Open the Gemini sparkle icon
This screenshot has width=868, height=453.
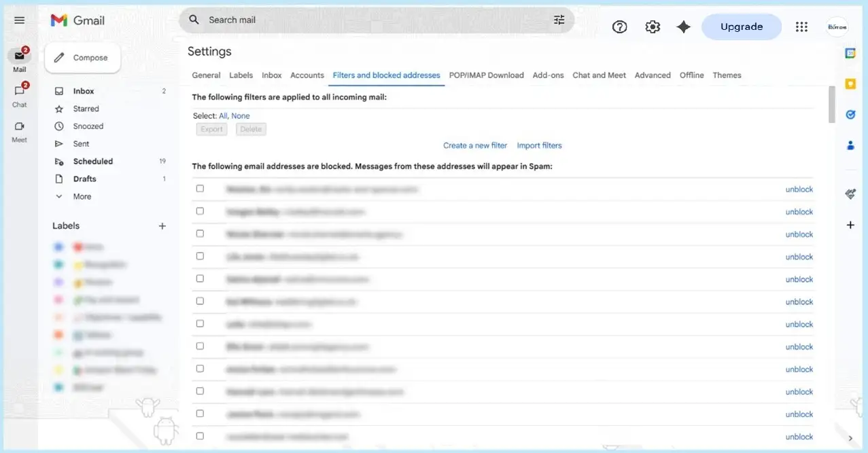(x=684, y=27)
